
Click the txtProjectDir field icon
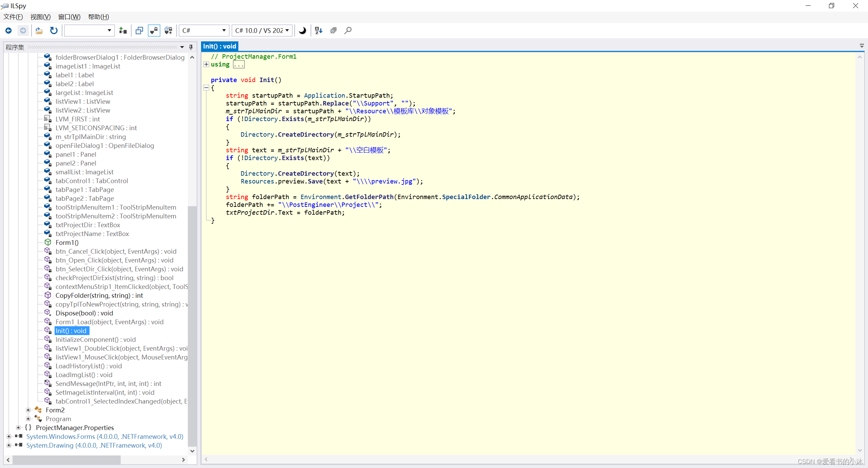[48, 225]
